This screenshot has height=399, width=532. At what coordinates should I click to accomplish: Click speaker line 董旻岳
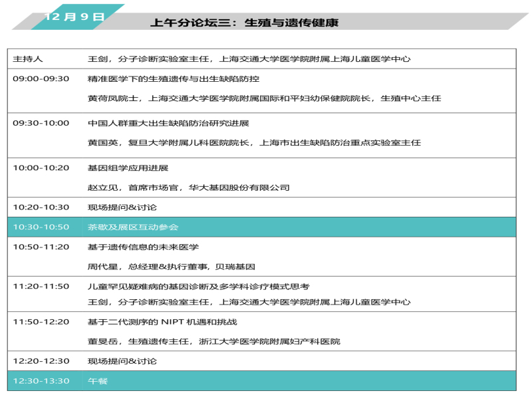tap(213, 342)
